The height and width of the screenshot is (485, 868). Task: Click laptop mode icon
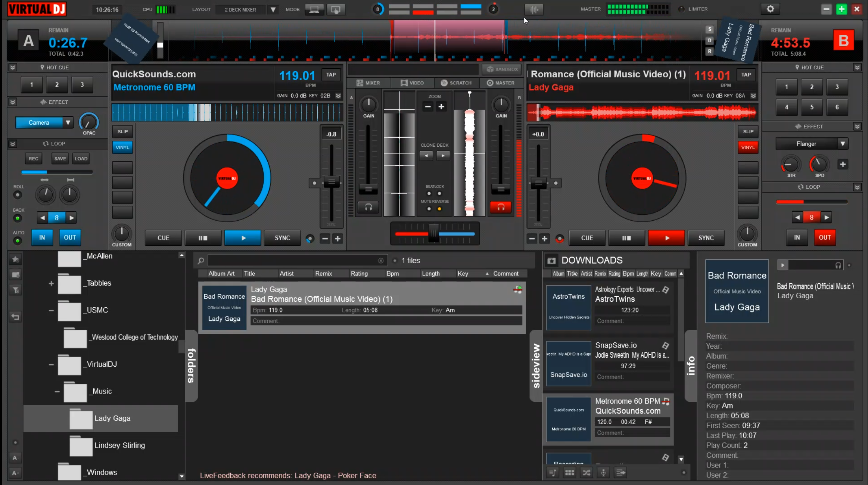point(314,10)
